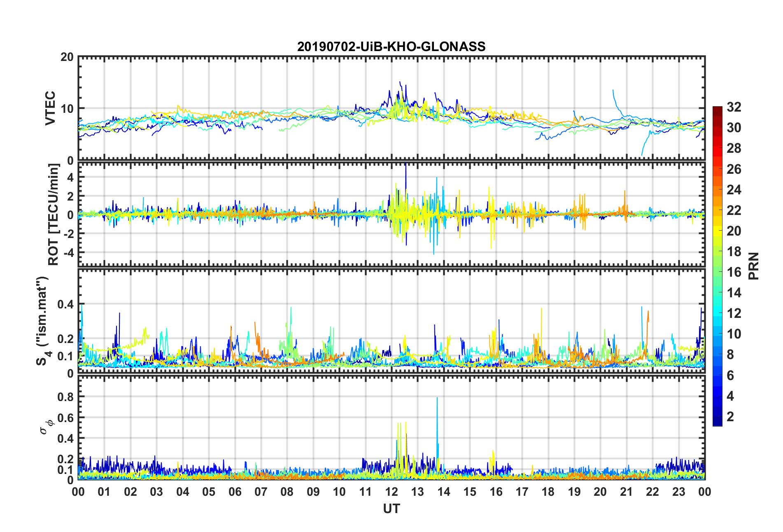This screenshot has height=532, width=783.
Task: Select colorbar tick label 8
Action: coord(730,355)
